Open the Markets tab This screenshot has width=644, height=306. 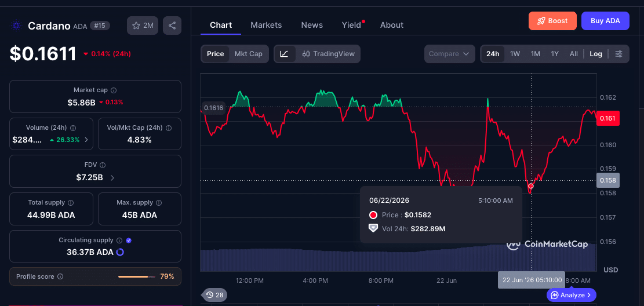pos(266,25)
